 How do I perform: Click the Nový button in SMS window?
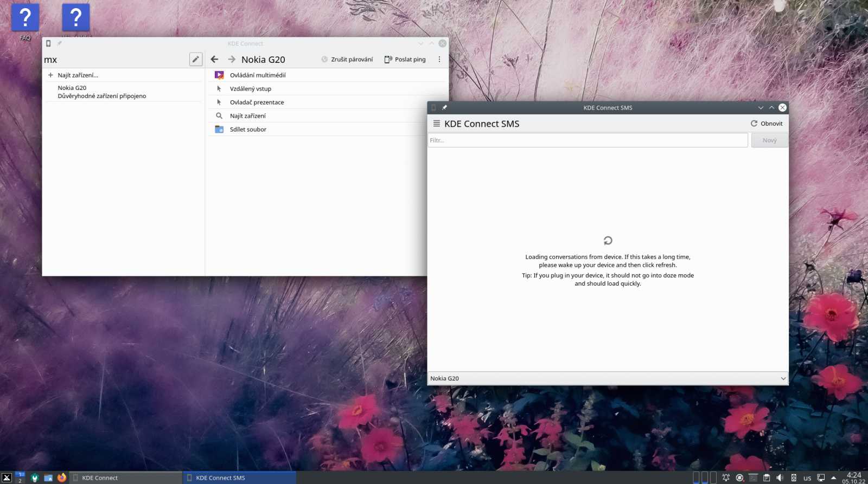[x=769, y=140]
